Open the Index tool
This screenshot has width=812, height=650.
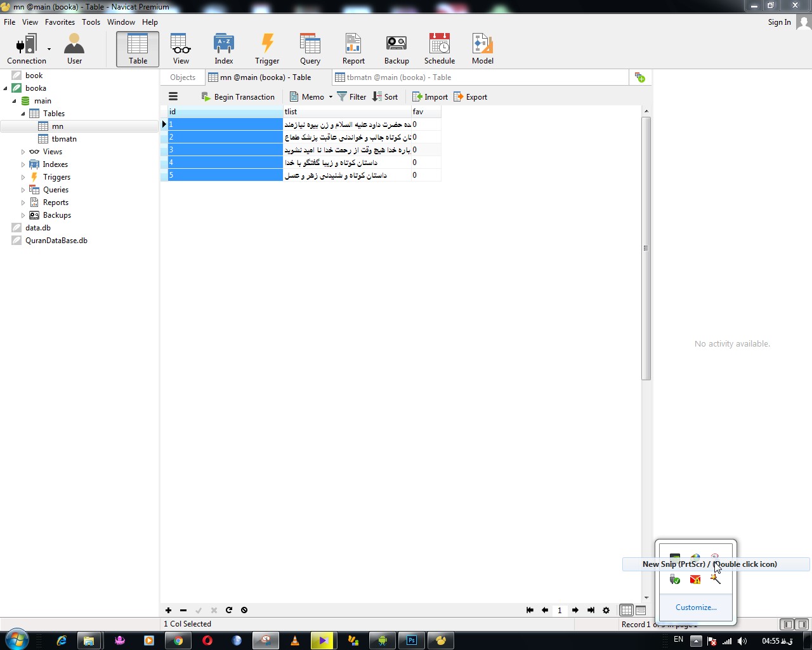[223, 50]
